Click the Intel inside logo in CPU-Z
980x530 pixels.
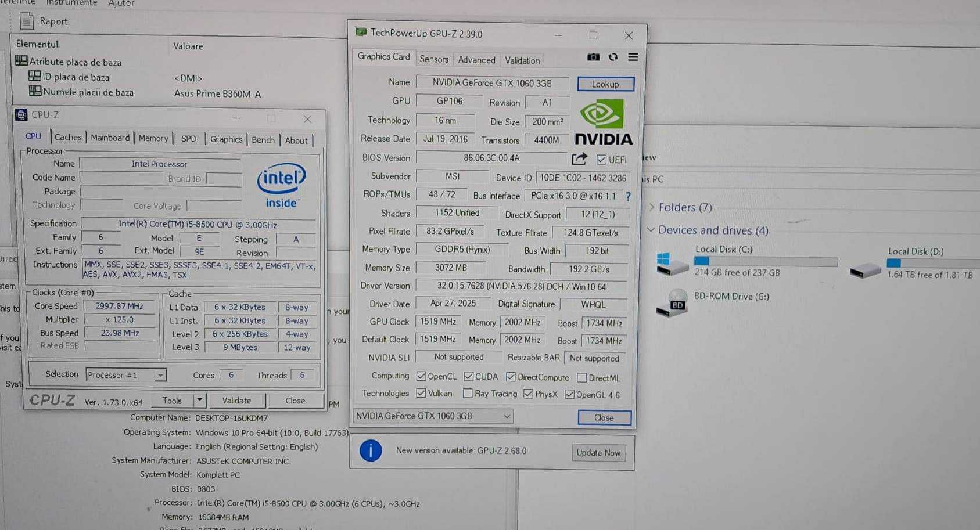click(x=281, y=186)
